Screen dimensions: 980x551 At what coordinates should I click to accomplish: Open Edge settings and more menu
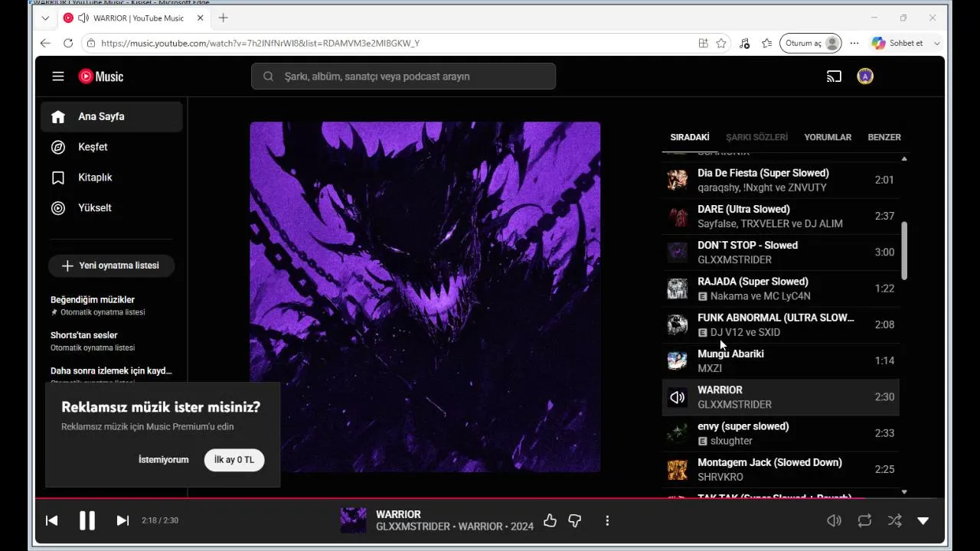point(854,44)
